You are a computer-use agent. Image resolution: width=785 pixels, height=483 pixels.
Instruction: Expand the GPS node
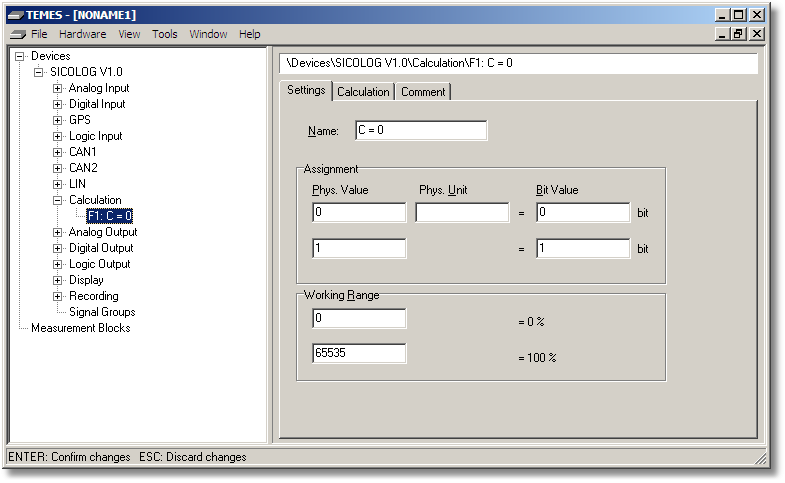58,120
